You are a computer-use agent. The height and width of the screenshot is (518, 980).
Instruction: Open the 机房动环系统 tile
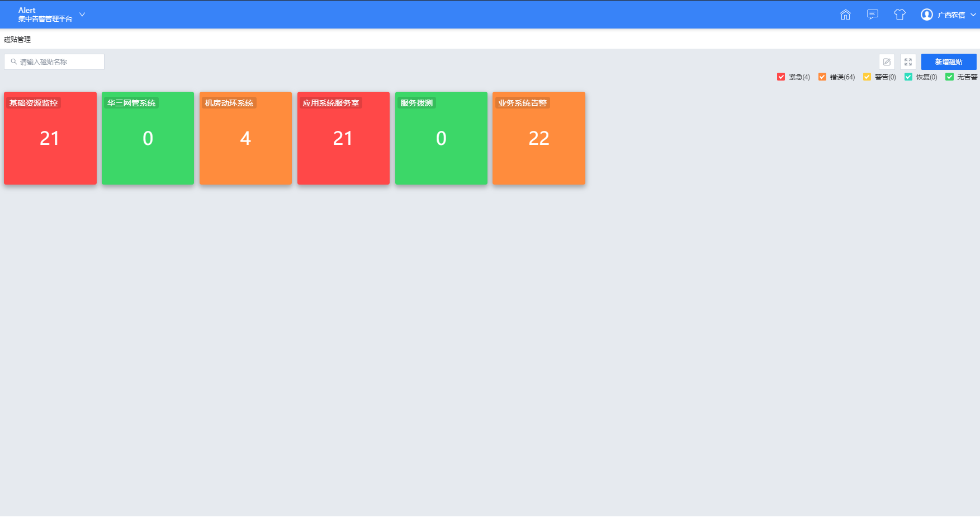[x=245, y=138]
